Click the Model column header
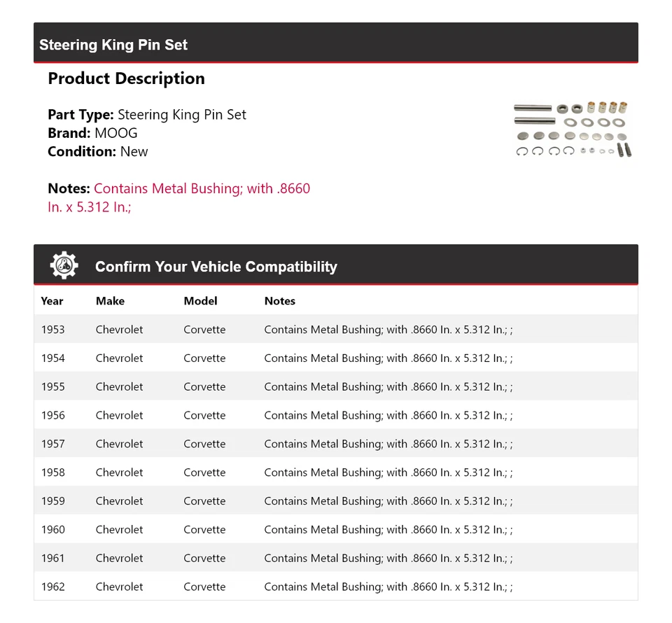Viewport: 672px width, 623px height. 200,301
